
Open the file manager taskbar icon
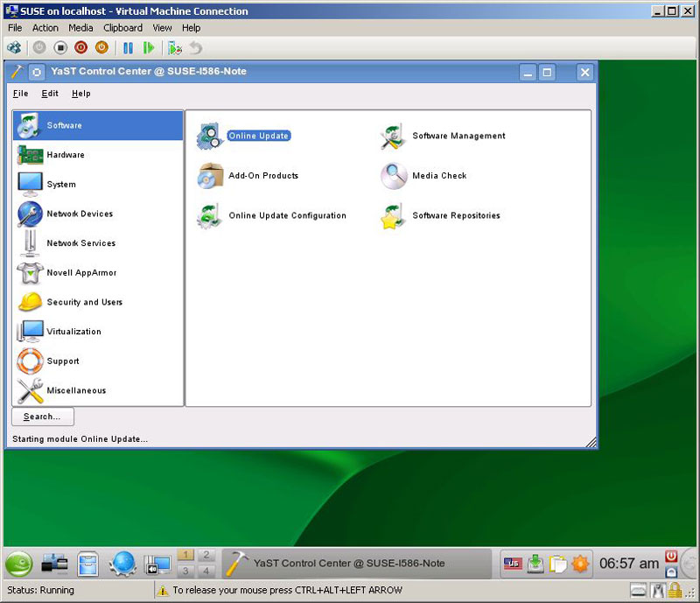pos(87,564)
